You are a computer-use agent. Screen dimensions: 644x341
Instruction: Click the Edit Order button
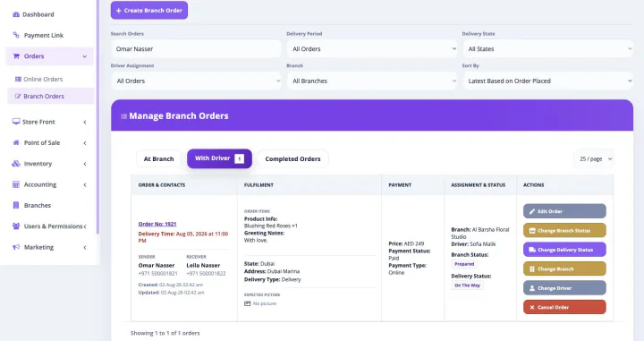click(564, 211)
